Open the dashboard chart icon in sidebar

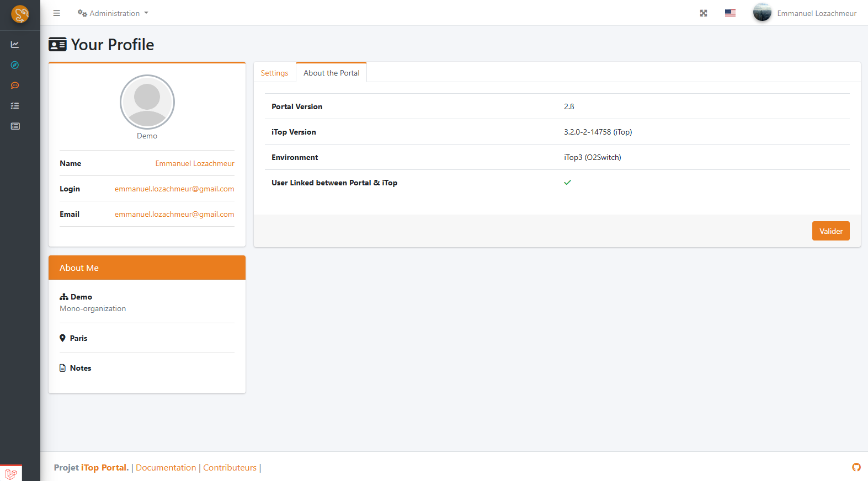[15, 45]
